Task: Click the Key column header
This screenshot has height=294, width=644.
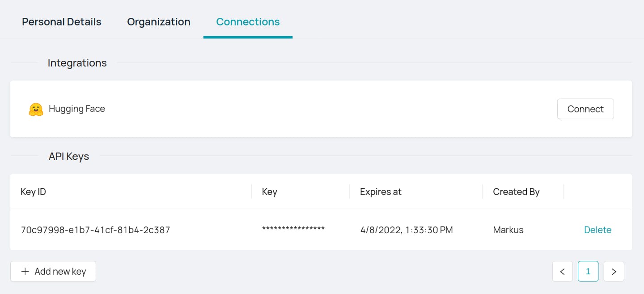Action: tap(269, 192)
